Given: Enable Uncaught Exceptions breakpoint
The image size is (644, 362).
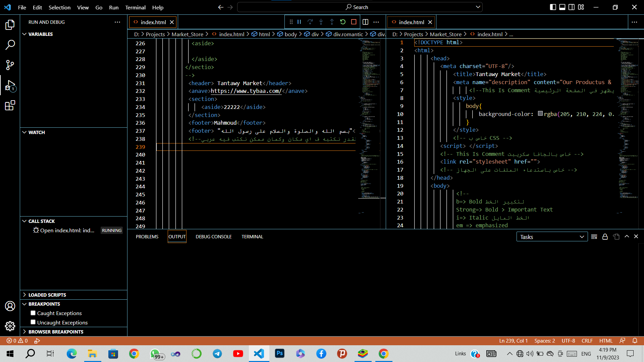Looking at the screenshot, I should tap(33, 322).
